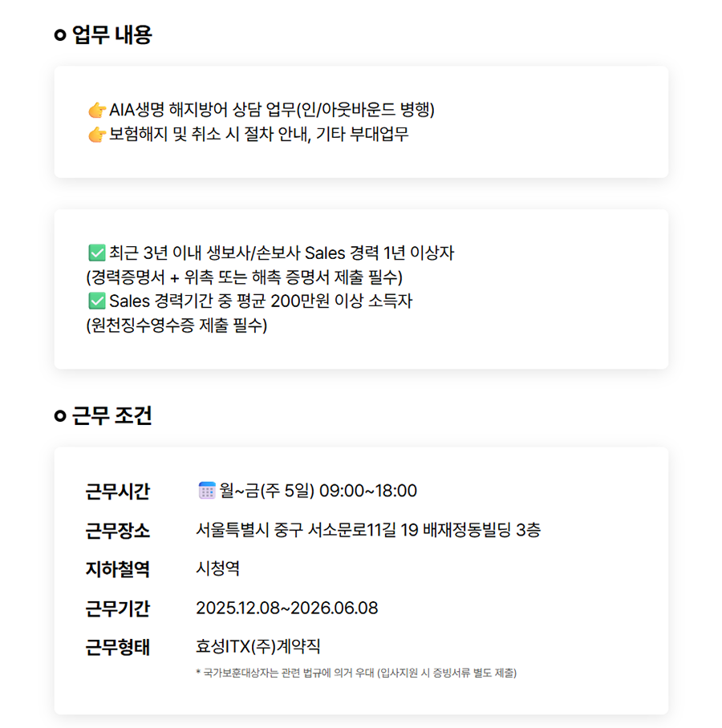Click the 근무기간 label
This screenshot has height=728, width=722.
117,609
